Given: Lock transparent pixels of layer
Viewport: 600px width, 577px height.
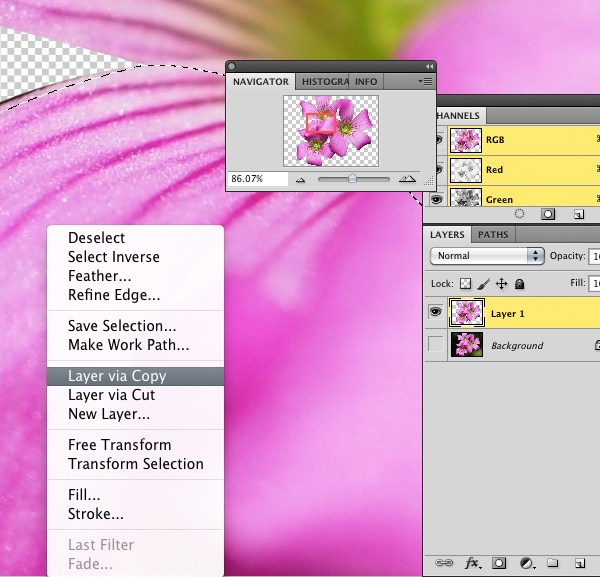Looking at the screenshot, I should click(x=465, y=284).
